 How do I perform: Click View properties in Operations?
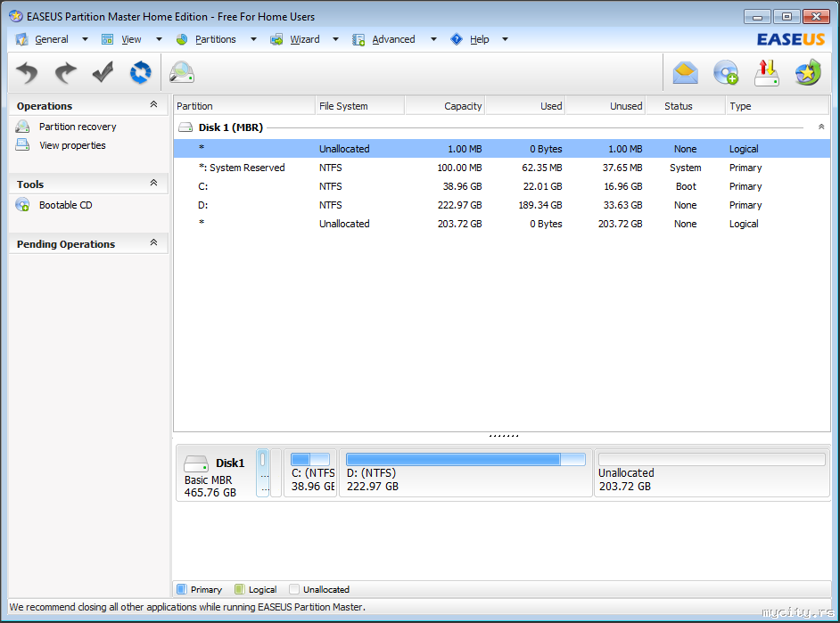pos(72,145)
